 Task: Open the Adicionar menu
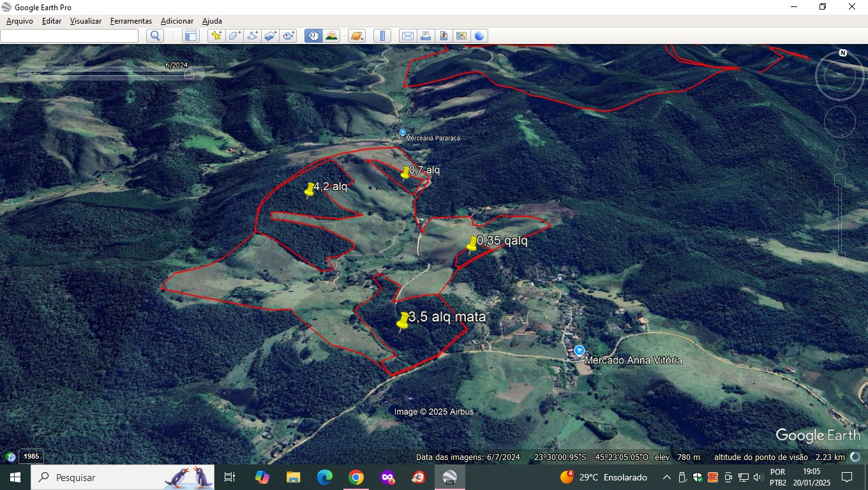point(177,21)
